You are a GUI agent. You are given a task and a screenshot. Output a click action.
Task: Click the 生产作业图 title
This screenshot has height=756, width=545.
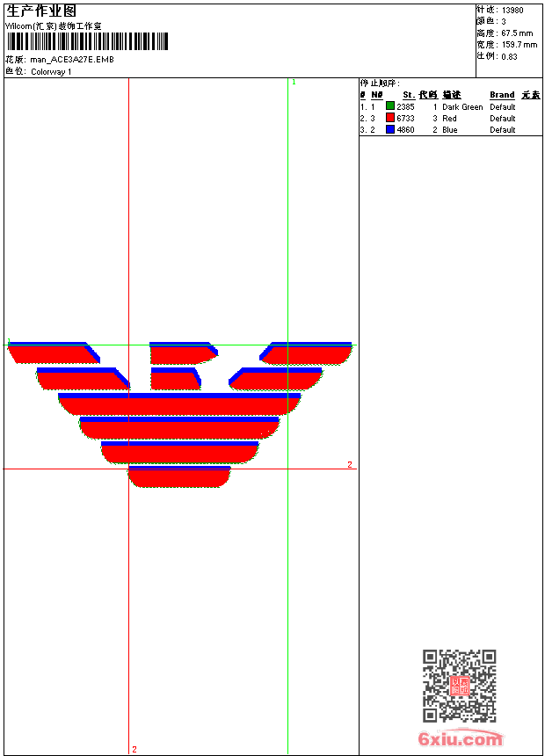(41, 11)
